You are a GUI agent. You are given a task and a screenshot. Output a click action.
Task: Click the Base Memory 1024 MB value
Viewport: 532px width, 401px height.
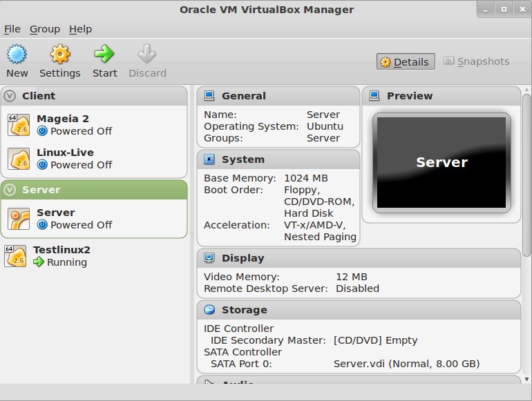(x=306, y=178)
